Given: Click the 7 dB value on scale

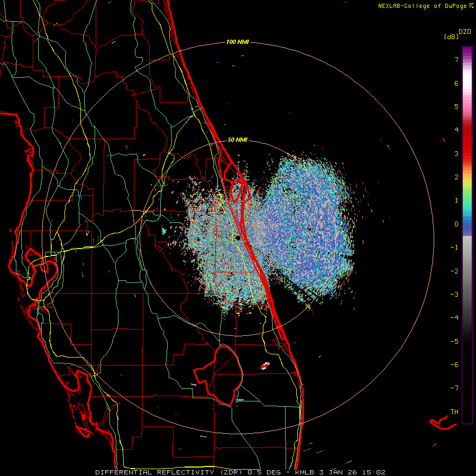Looking at the screenshot, I should point(456,59).
